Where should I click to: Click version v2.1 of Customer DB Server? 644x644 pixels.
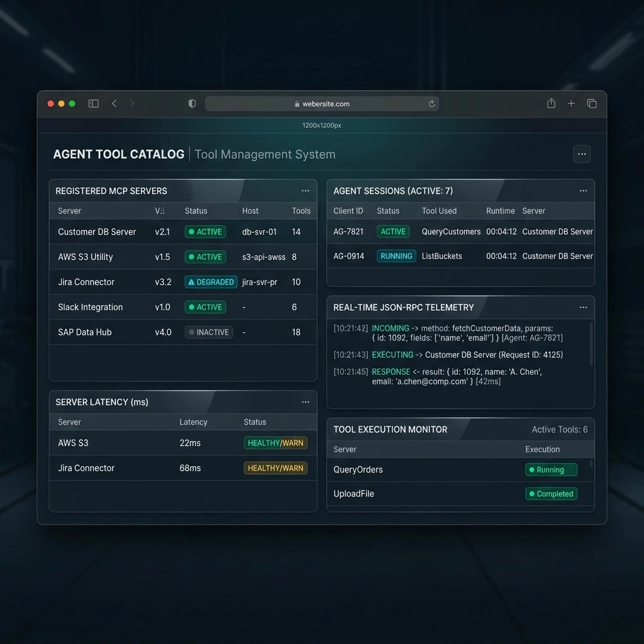pos(162,231)
